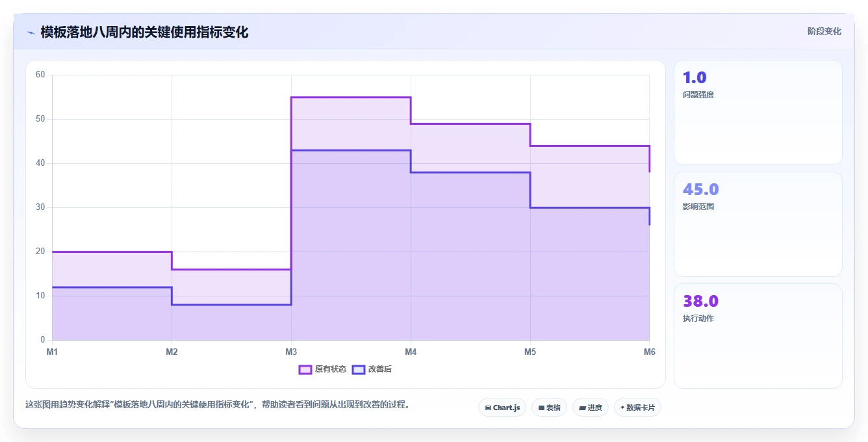Click the M5 axis label
Image resolution: width=868 pixels, height=442 pixels.
point(530,352)
